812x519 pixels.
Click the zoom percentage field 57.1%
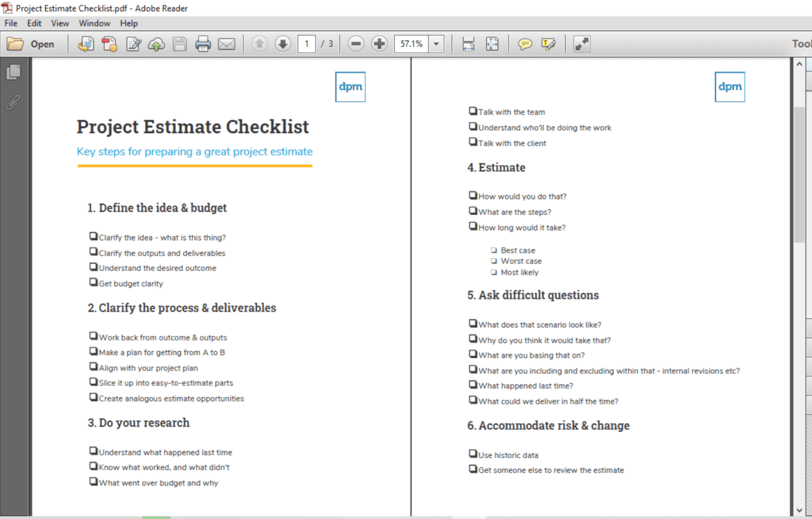point(412,43)
